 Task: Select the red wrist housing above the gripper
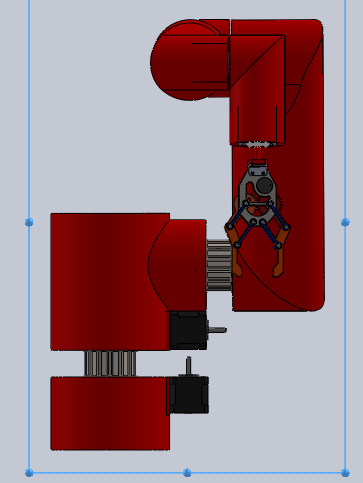(x=257, y=90)
